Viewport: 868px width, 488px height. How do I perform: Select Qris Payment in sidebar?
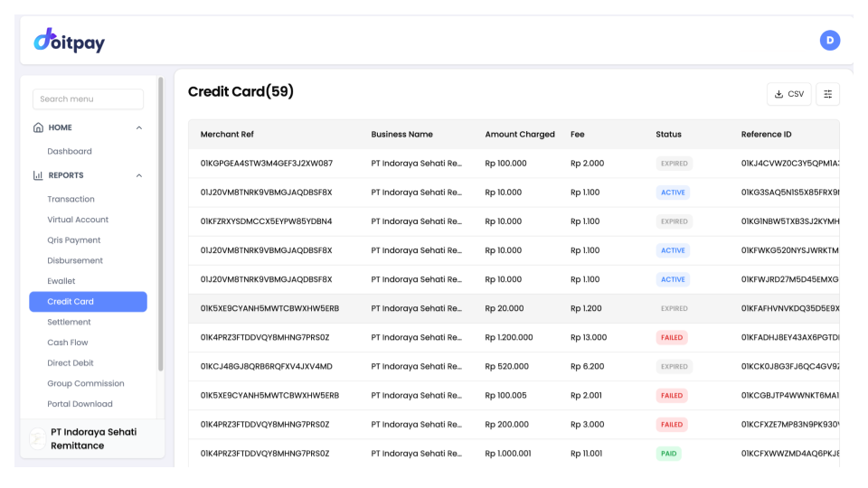[73, 240]
